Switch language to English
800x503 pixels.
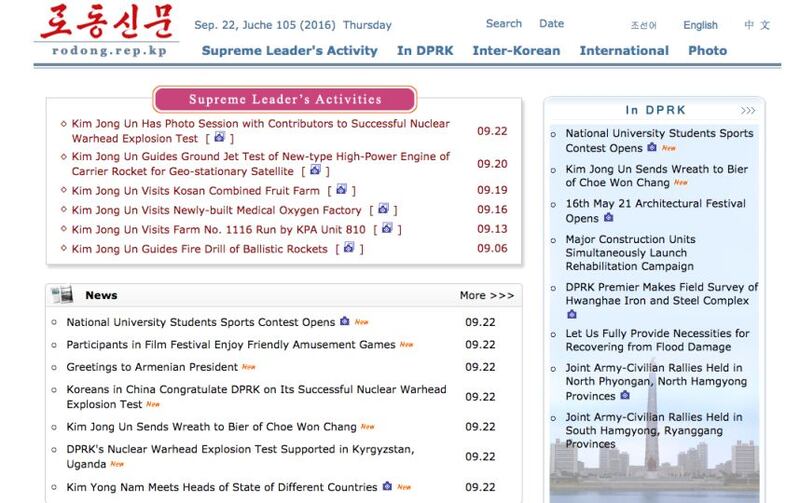coord(700,25)
